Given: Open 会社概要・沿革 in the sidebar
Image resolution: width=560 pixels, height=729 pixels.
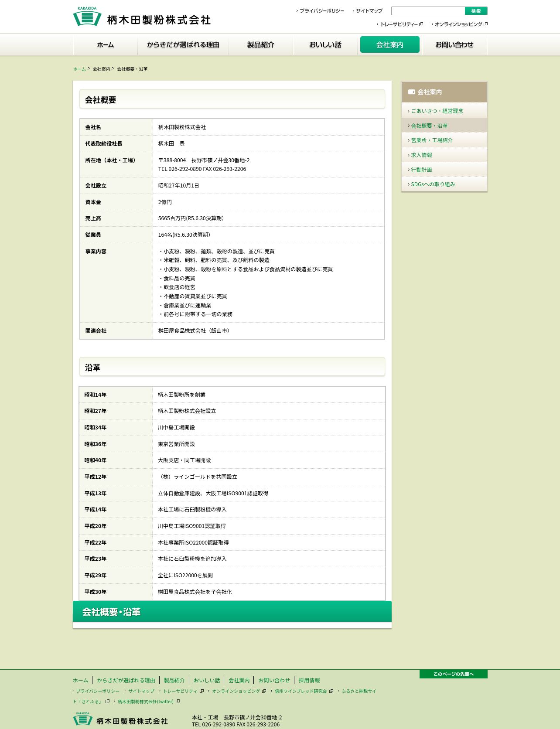Looking at the screenshot, I should pos(444,126).
